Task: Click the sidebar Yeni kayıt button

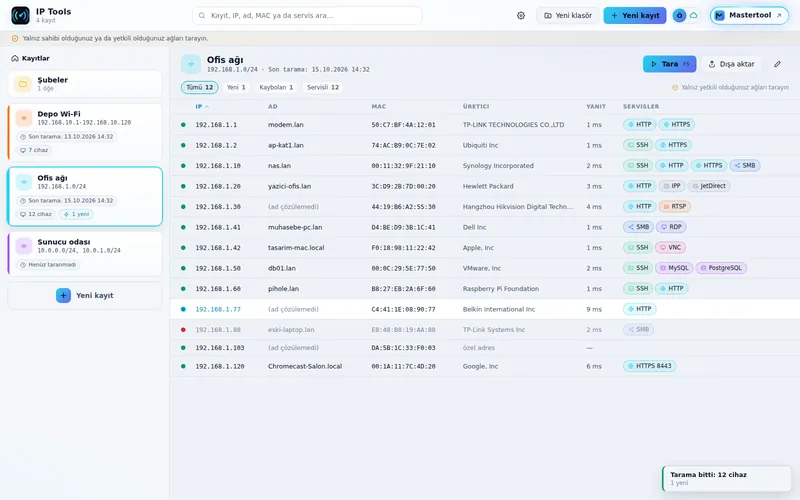Action: (85, 295)
